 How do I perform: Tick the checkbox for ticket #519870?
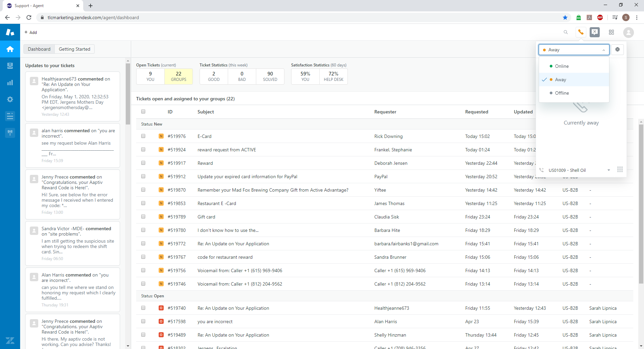143,190
